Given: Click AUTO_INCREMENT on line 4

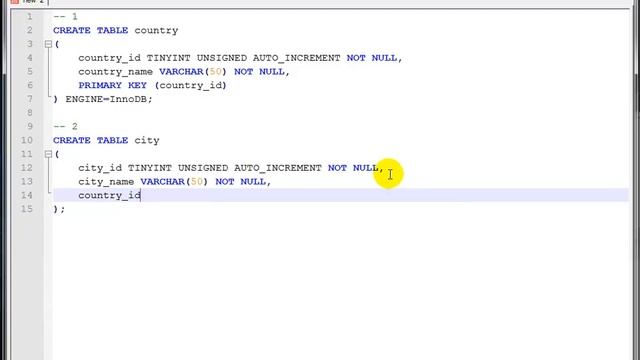Looking at the screenshot, I should [x=296, y=58].
